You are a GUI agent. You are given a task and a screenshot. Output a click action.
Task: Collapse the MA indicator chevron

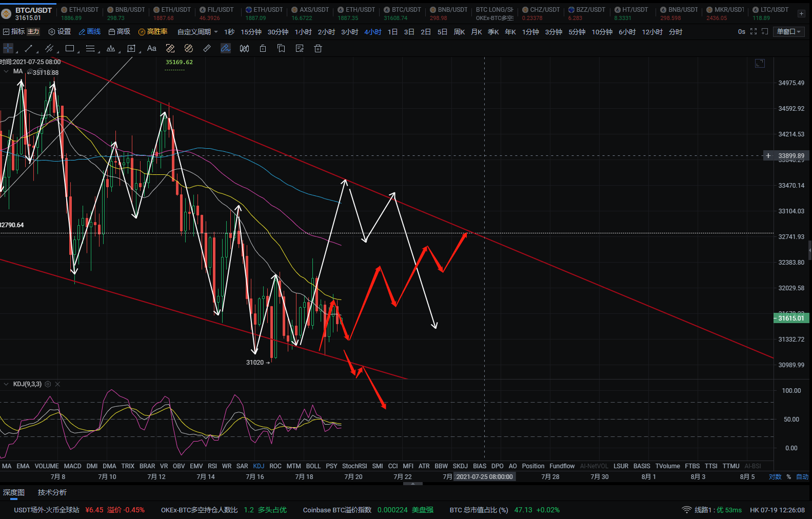pos(6,71)
